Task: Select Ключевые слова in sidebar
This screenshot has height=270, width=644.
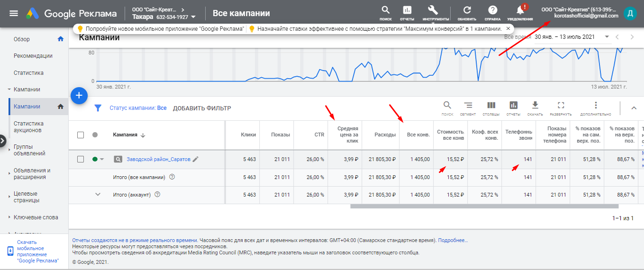Action: click(36, 217)
